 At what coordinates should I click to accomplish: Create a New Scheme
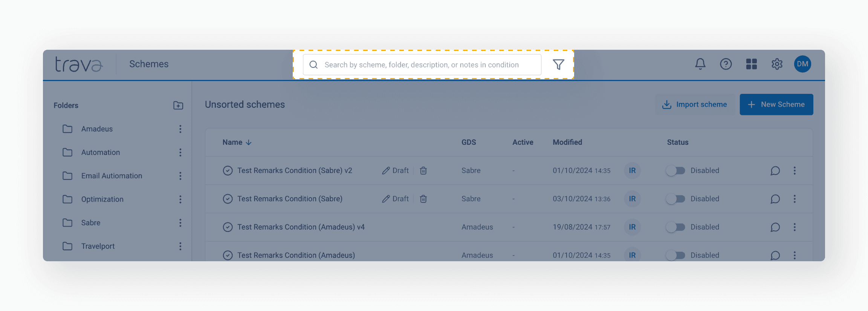click(776, 104)
